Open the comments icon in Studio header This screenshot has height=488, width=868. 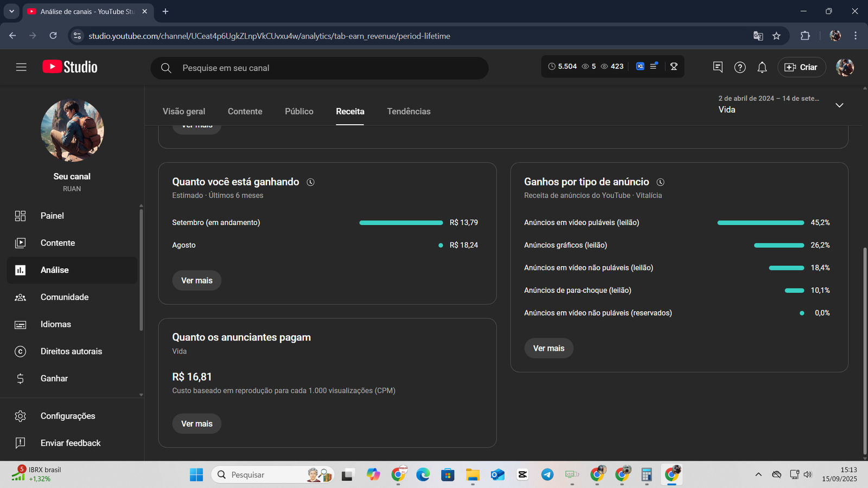[x=718, y=67]
